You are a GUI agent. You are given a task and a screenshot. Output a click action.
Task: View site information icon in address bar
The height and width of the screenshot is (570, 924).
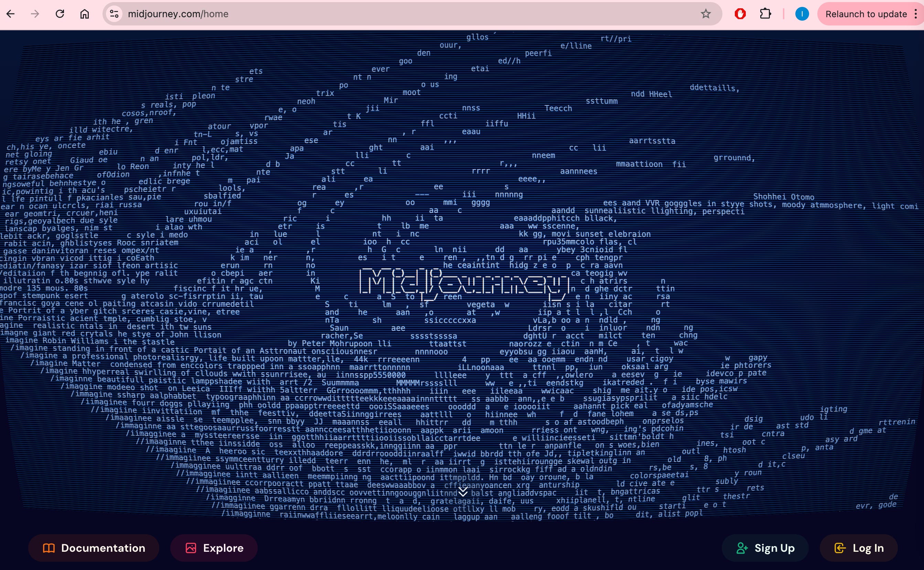[x=114, y=14]
